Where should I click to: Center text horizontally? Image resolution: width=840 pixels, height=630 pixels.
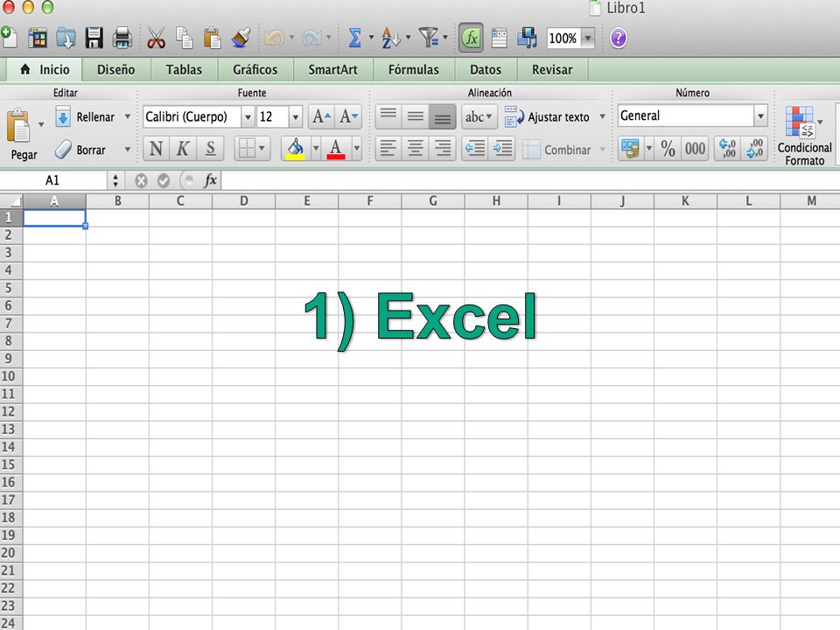(x=415, y=149)
